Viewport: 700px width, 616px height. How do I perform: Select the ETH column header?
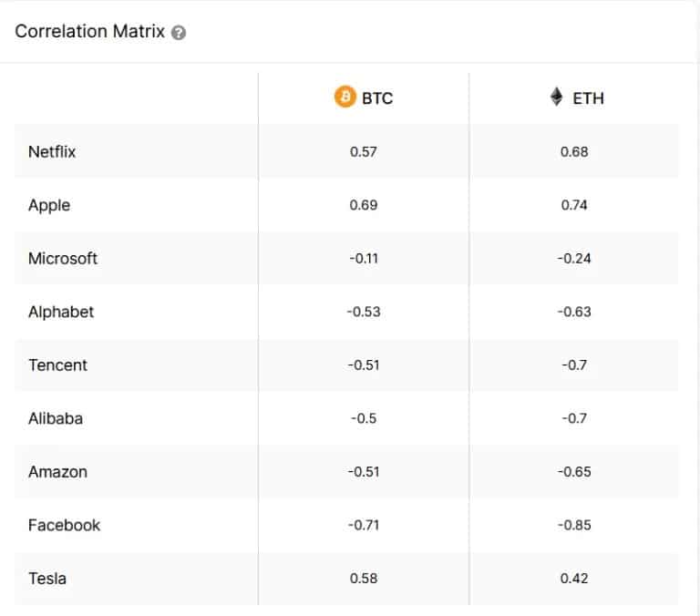point(577,98)
